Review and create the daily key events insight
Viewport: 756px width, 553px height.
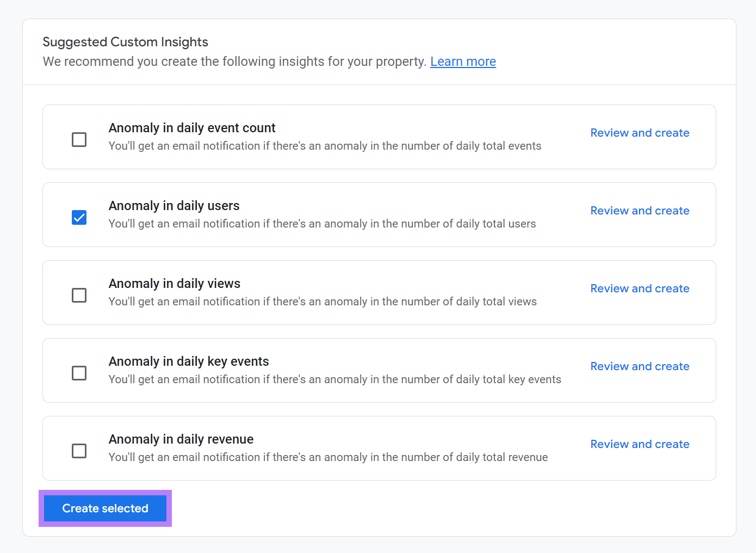640,366
